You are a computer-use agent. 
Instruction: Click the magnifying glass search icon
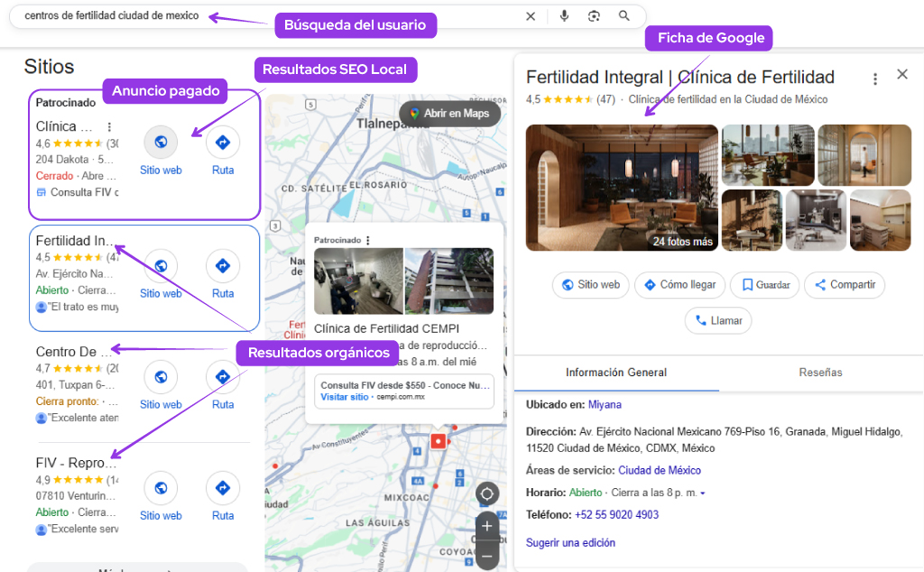tap(624, 16)
